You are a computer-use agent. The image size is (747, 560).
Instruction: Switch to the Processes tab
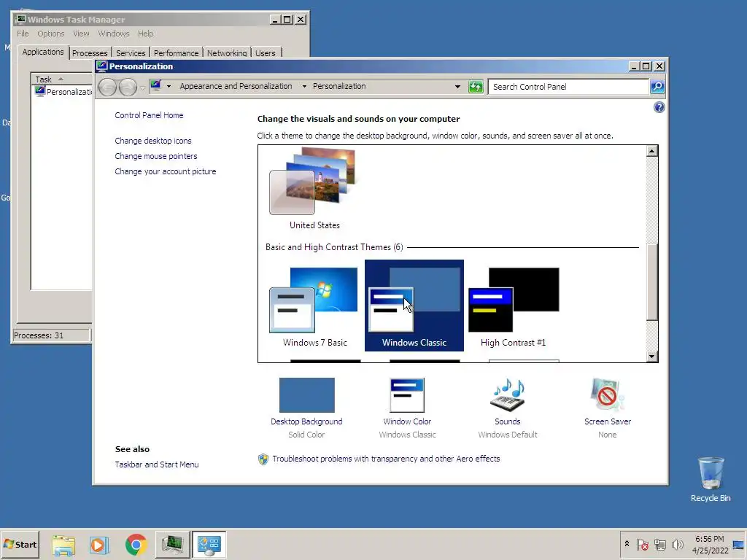90,52
